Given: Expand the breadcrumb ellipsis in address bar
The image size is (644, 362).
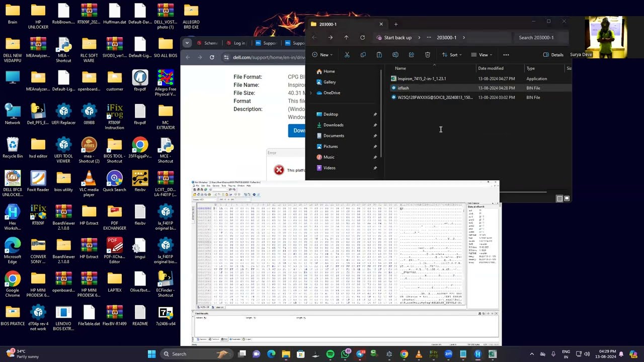Looking at the screenshot, I should tap(429, 37).
